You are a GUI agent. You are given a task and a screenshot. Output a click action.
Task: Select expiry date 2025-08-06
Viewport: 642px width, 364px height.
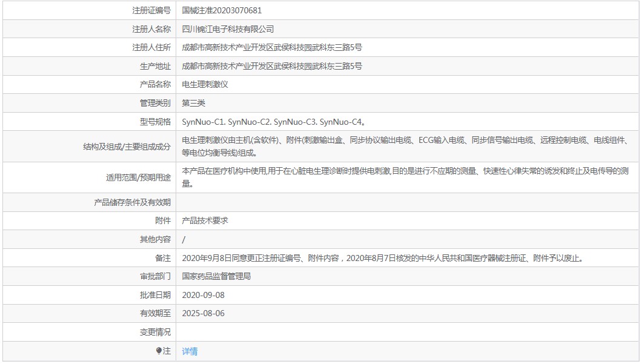point(203,314)
